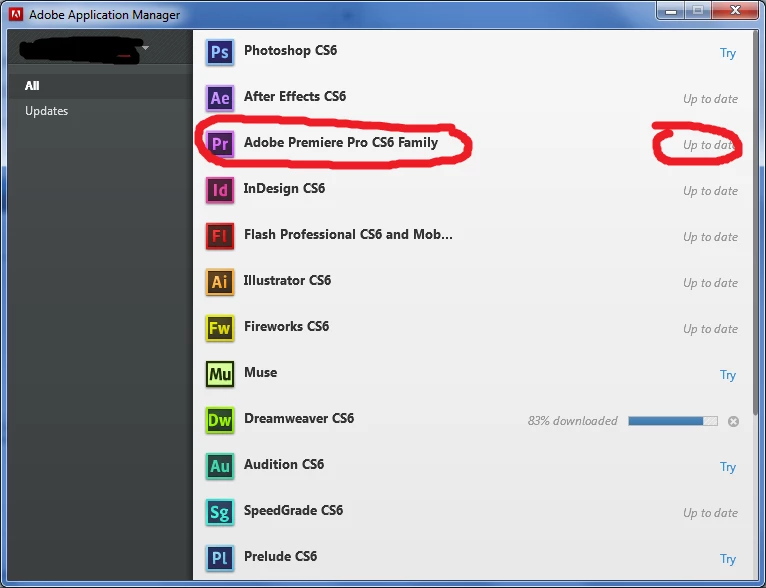Click After Effects Up to date status

710,99
